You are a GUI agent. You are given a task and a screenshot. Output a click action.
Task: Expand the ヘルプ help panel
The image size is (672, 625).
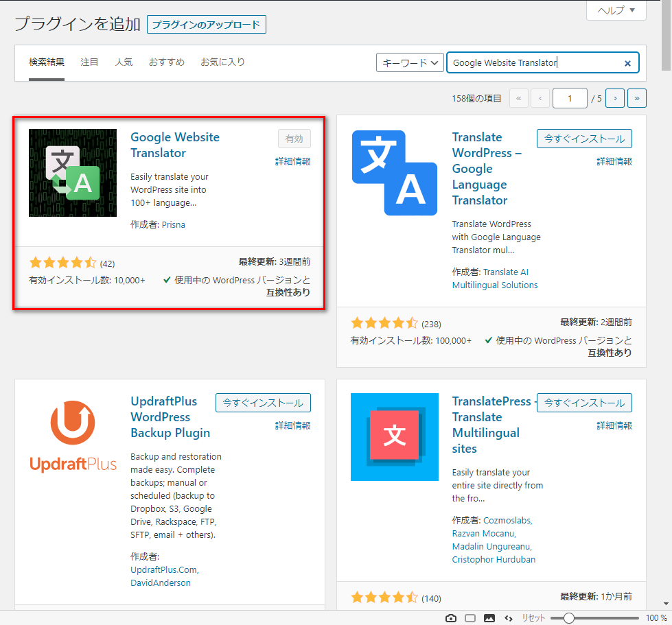(616, 10)
